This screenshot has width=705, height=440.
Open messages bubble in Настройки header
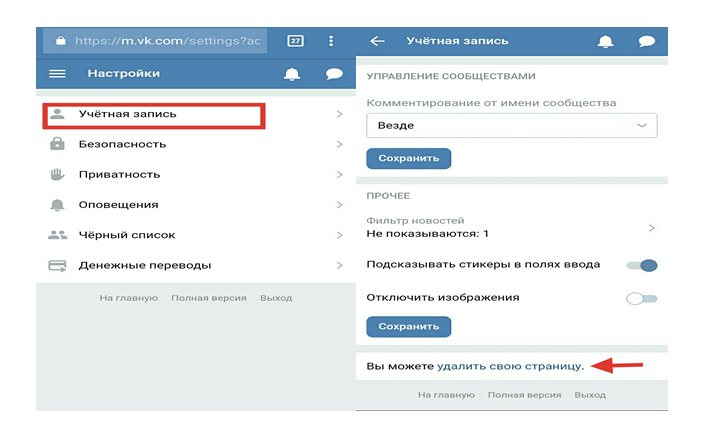[334, 74]
